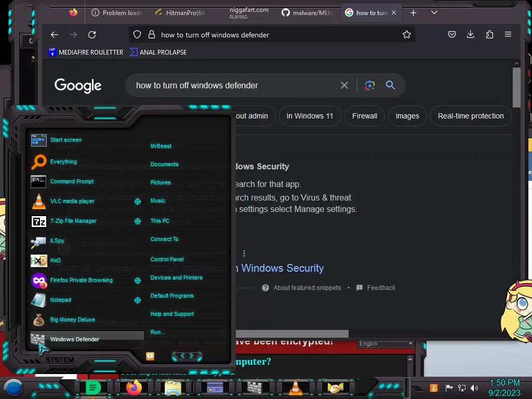532x399 pixels.
Task: Expand VLC media player jump list arrow
Action: coord(137,202)
